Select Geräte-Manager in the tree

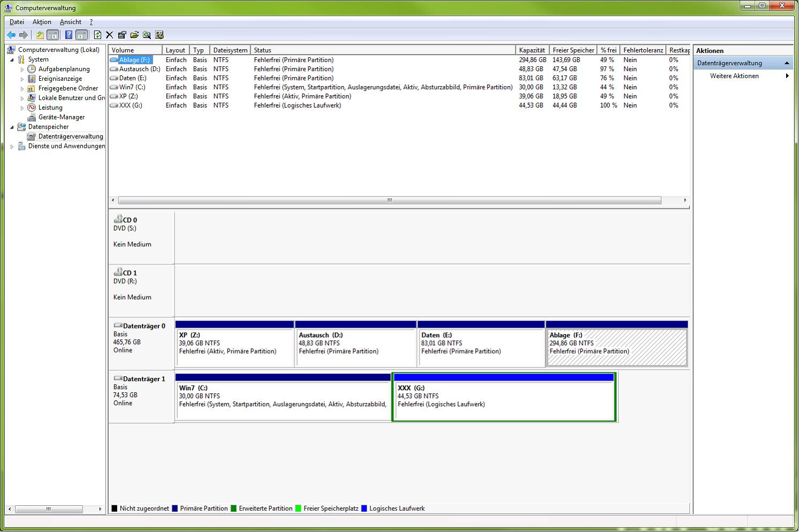tap(62, 117)
